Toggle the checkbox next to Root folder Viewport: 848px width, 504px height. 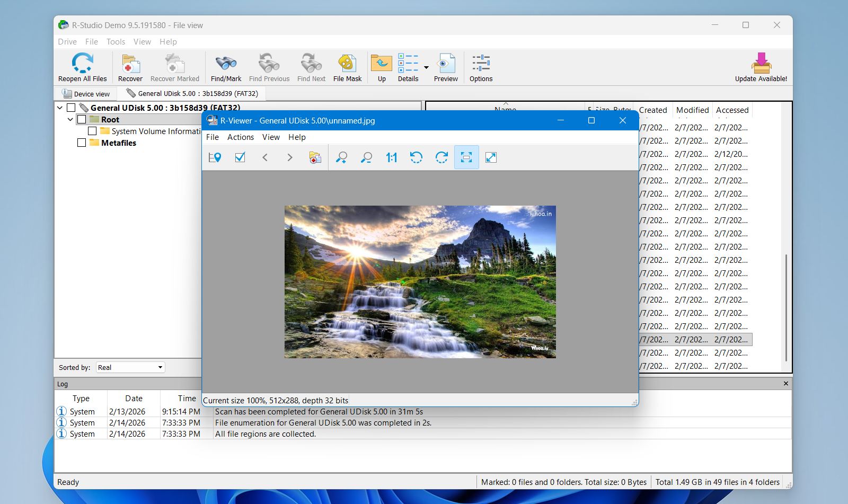[x=82, y=119]
